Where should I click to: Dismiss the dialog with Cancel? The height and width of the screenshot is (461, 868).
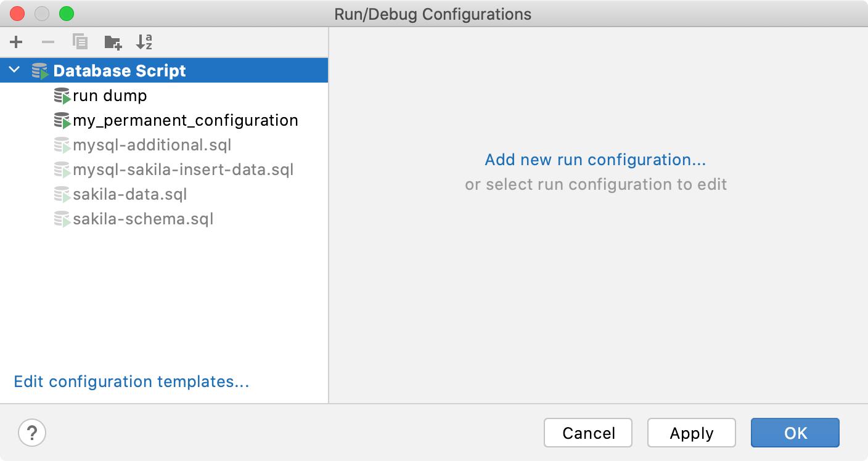588,433
